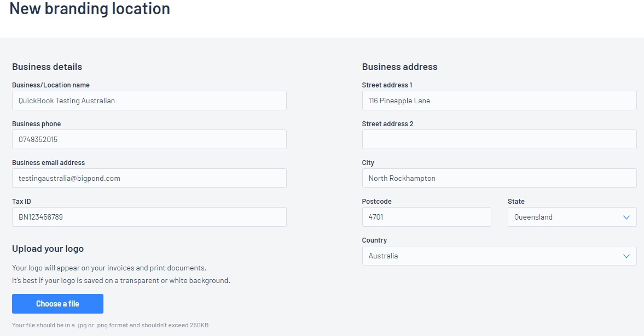This screenshot has height=336, width=644.
Task: Focus the empty Street address 2 field
Action: pos(499,139)
